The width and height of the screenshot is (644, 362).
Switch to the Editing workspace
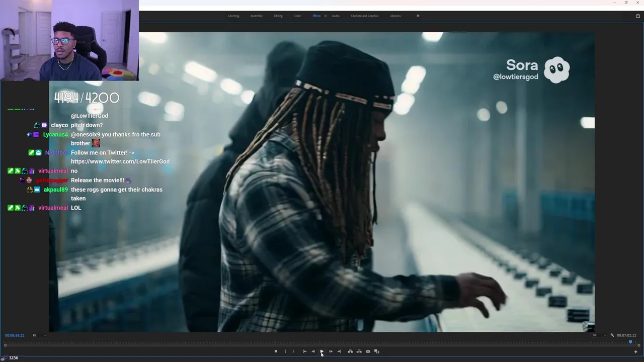(x=278, y=16)
